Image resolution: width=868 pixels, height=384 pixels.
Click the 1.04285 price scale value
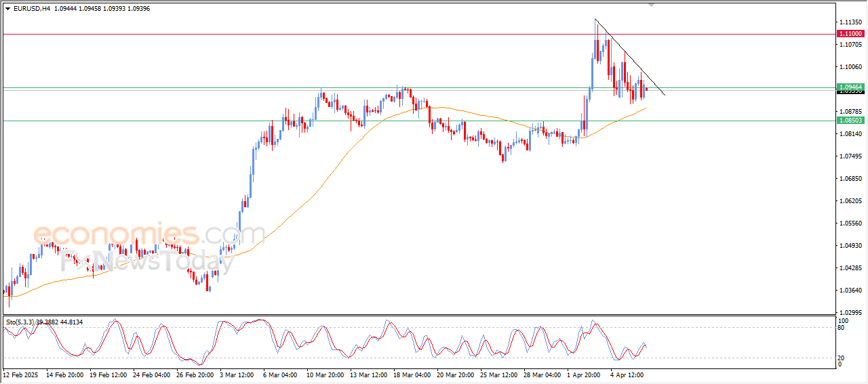850,268
